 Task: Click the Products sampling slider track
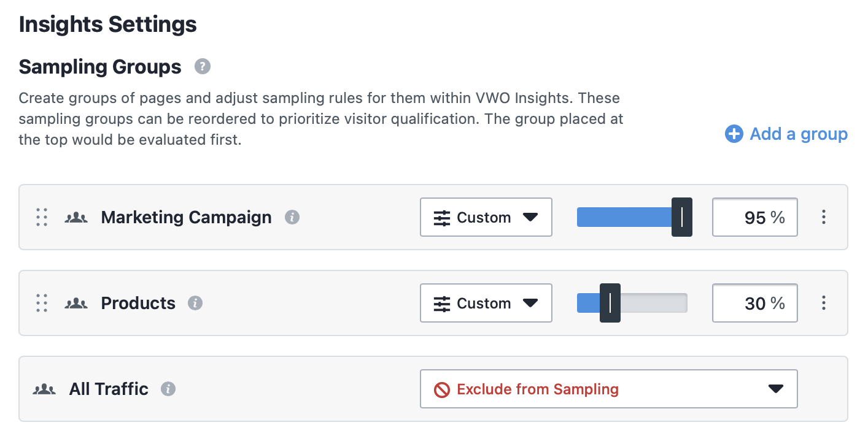(x=632, y=303)
